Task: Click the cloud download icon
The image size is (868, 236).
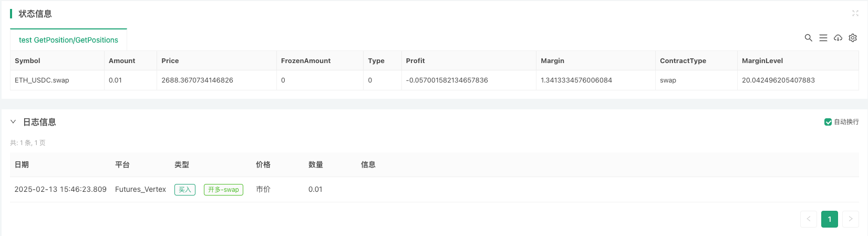Action: (838, 38)
